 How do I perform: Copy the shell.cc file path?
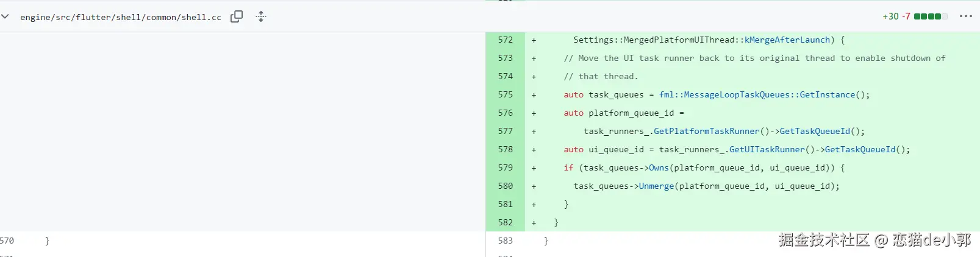tap(237, 16)
